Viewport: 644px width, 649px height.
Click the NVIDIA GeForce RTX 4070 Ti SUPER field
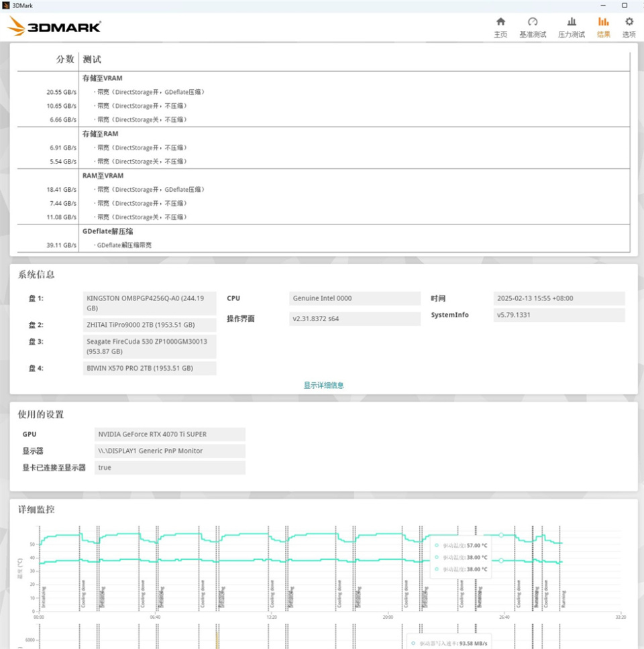pyautogui.click(x=170, y=434)
